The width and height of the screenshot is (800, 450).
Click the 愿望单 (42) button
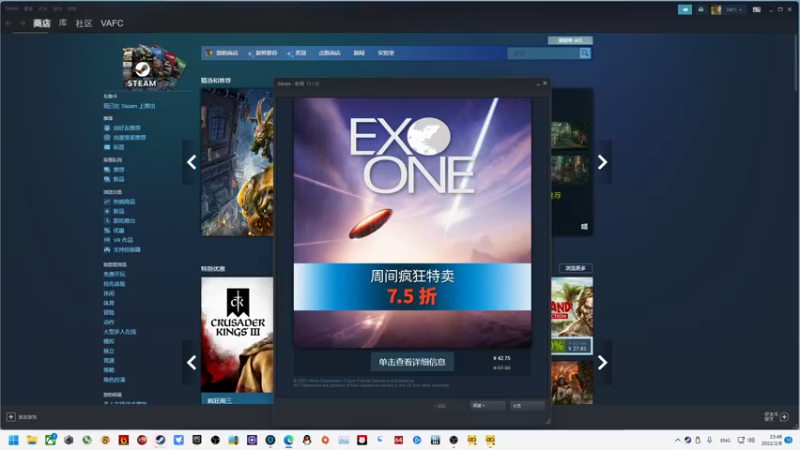570,40
